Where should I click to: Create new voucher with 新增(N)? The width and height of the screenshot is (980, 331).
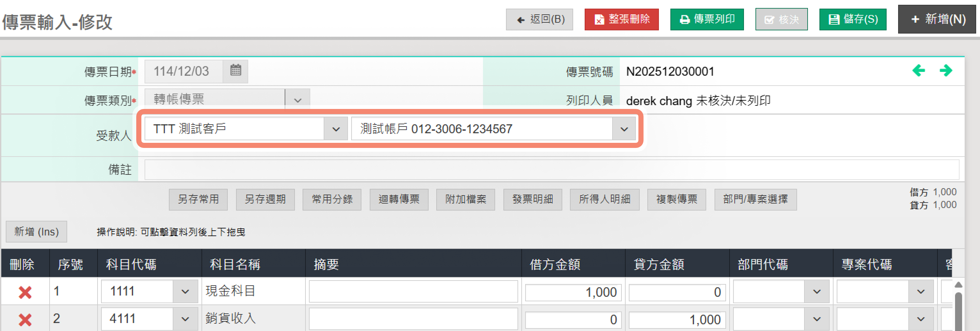[938, 19]
